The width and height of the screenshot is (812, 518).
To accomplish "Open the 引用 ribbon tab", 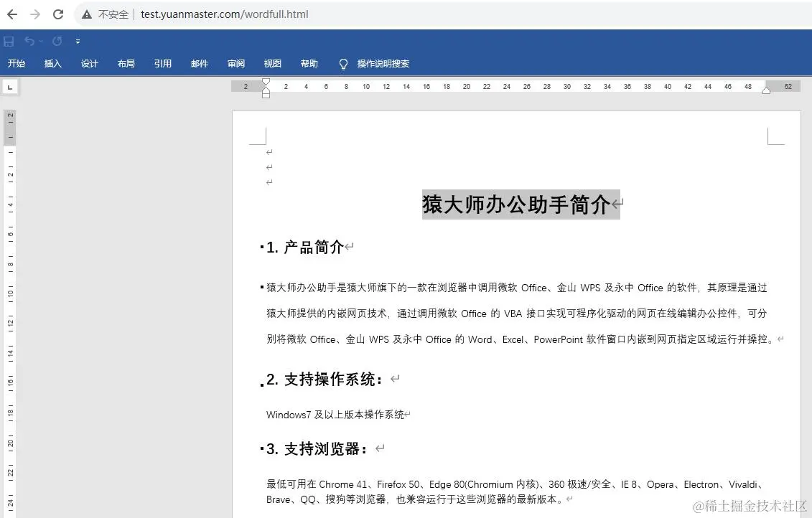I will coord(162,64).
